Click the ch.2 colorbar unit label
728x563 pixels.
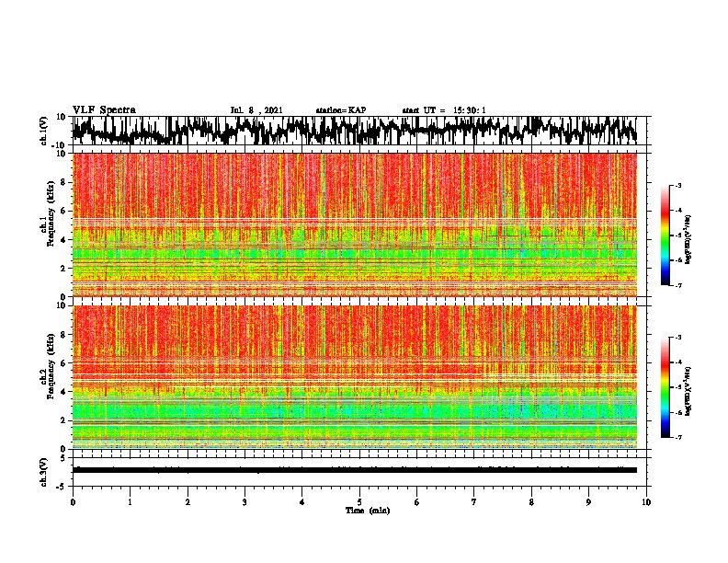coord(688,391)
